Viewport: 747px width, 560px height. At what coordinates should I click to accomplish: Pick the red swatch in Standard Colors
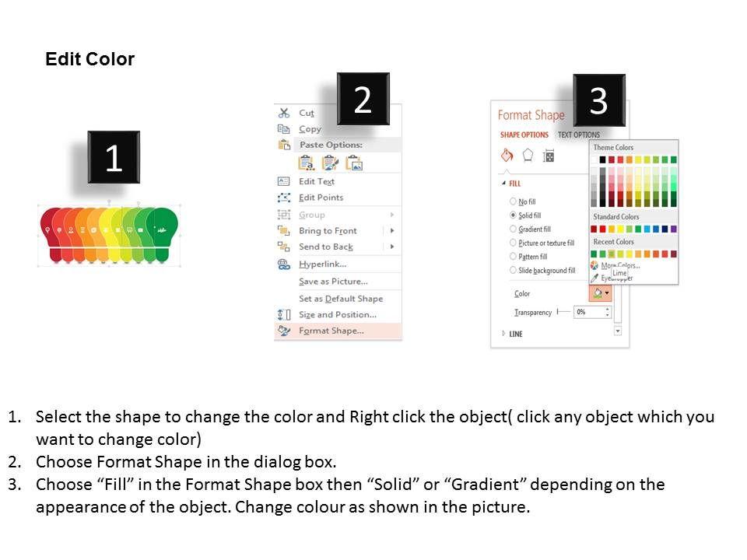pyautogui.click(x=603, y=229)
